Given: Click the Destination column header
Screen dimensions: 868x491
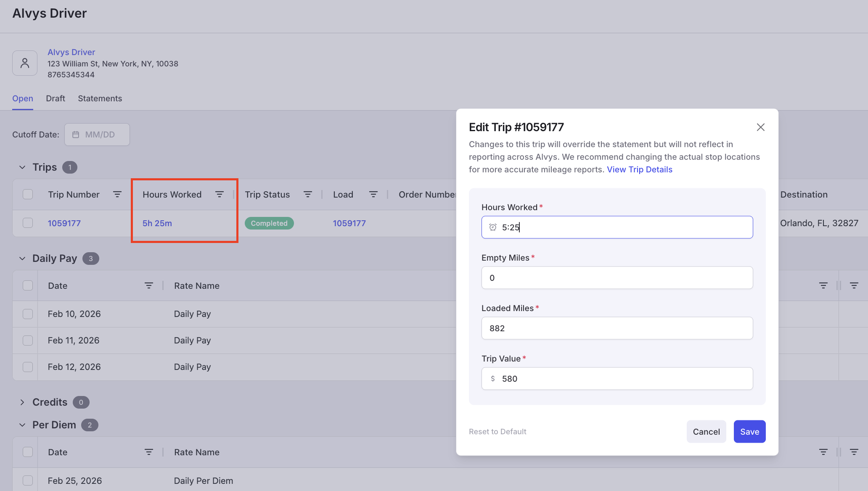Looking at the screenshot, I should point(804,194).
